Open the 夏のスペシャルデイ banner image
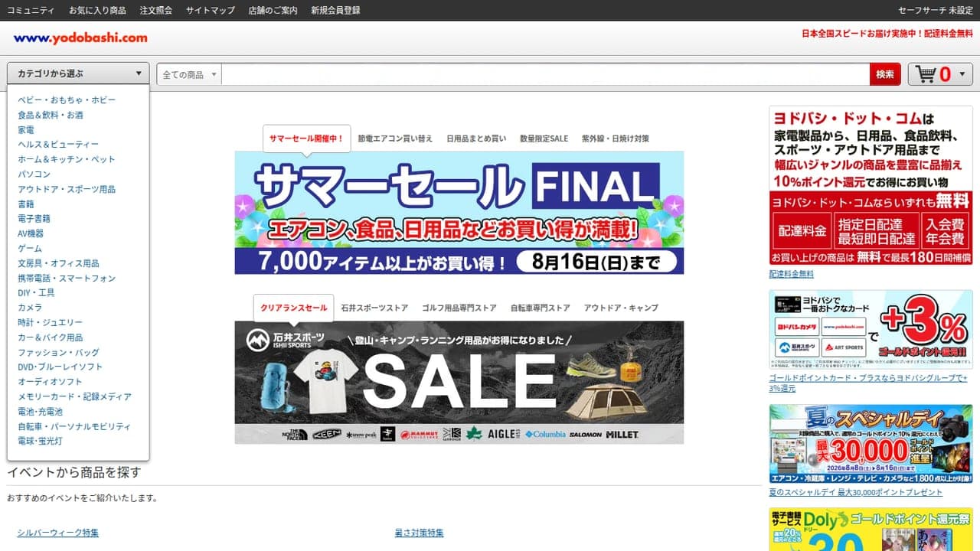The height and width of the screenshot is (551, 980). click(871, 444)
